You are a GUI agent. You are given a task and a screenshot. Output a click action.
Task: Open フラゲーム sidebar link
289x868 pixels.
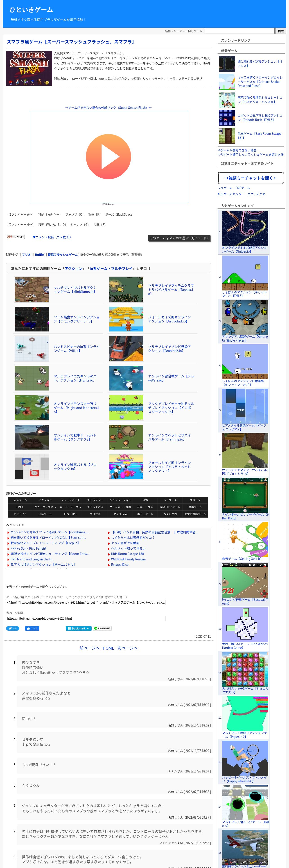225,188
